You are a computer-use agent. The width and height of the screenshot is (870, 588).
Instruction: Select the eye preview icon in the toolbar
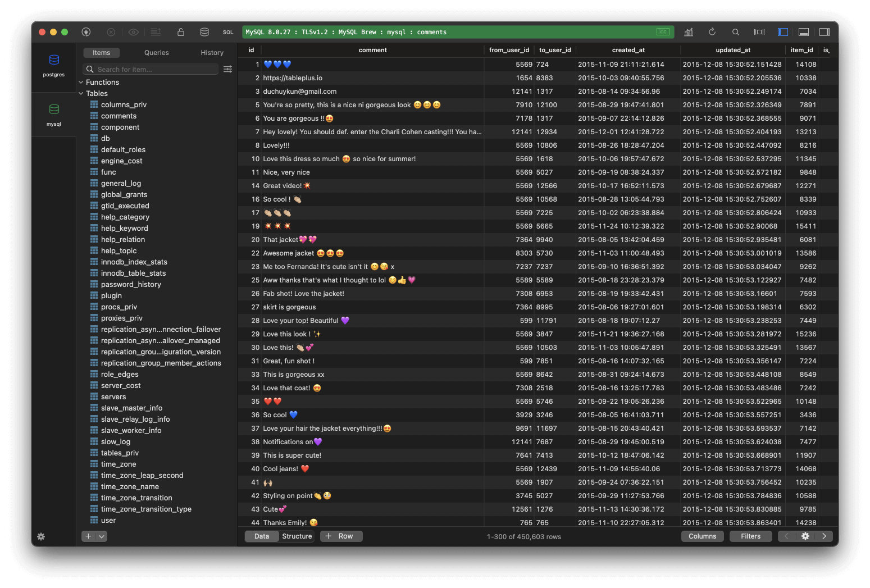[x=133, y=32]
